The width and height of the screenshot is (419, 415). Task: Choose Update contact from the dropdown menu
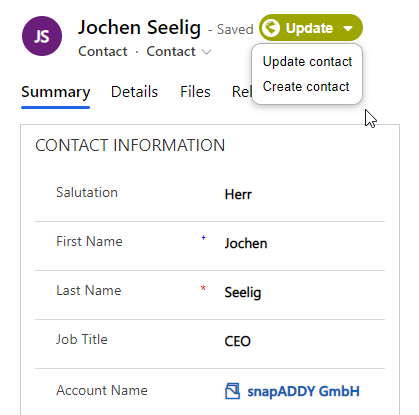(x=307, y=62)
